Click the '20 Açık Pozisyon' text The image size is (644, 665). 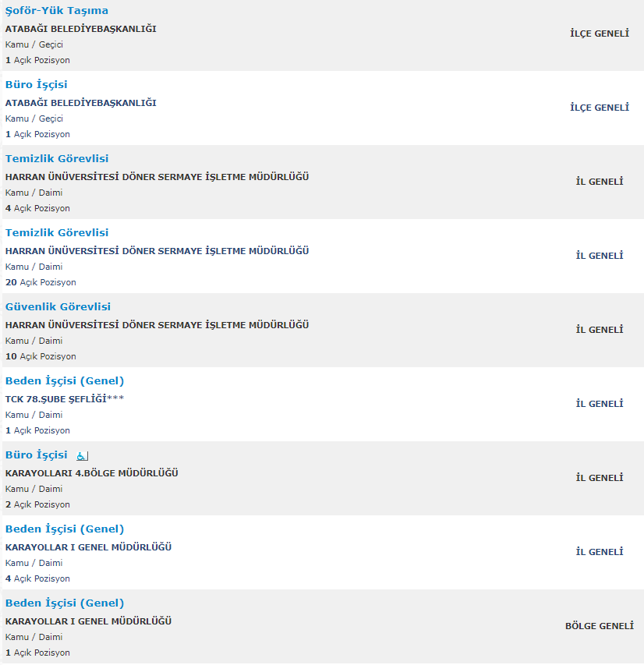coord(41,282)
